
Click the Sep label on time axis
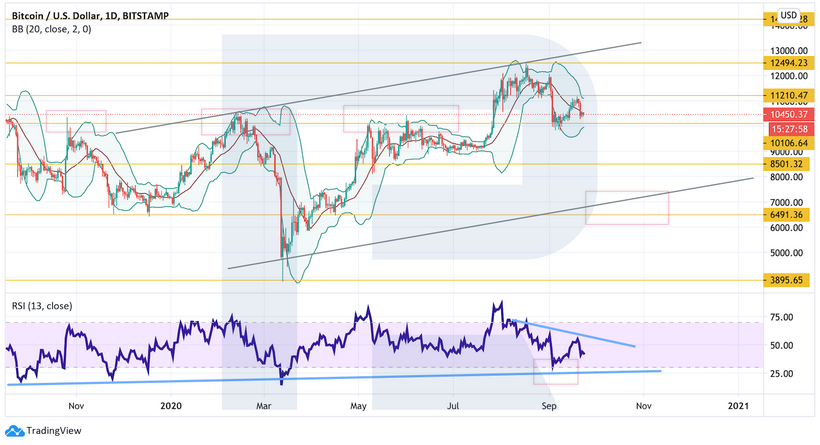[549, 406]
